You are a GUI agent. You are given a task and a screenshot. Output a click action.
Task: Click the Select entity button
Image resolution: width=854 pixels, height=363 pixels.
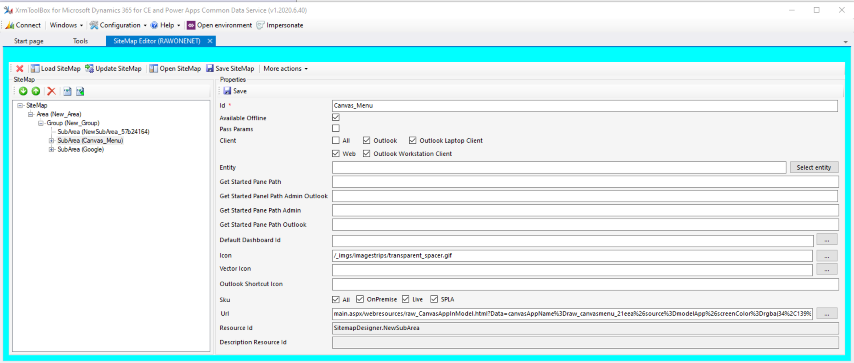click(x=814, y=167)
